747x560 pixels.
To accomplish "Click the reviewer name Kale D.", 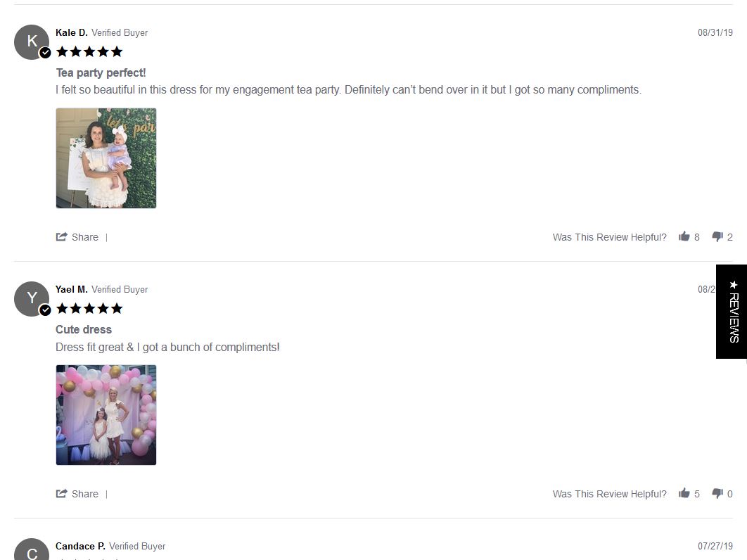I will [72, 32].
